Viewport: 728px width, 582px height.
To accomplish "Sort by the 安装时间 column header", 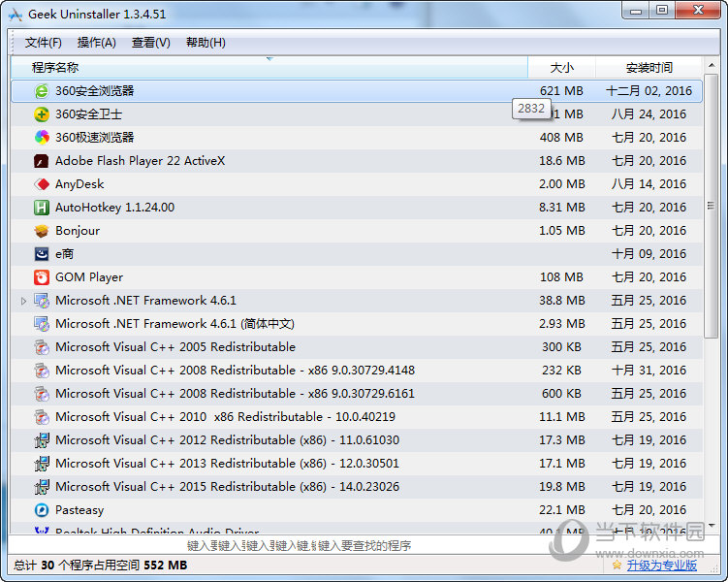I will tap(649, 67).
